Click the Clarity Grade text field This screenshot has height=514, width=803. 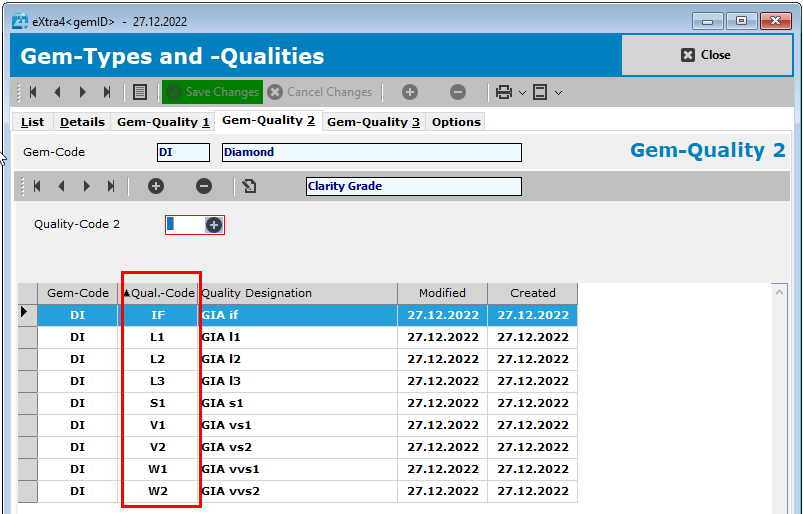pyautogui.click(x=413, y=186)
